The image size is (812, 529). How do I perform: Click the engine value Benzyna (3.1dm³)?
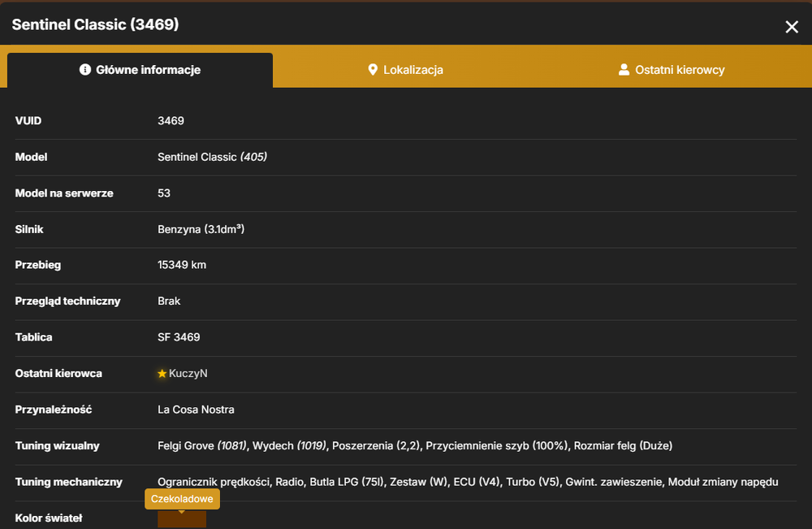point(201,229)
